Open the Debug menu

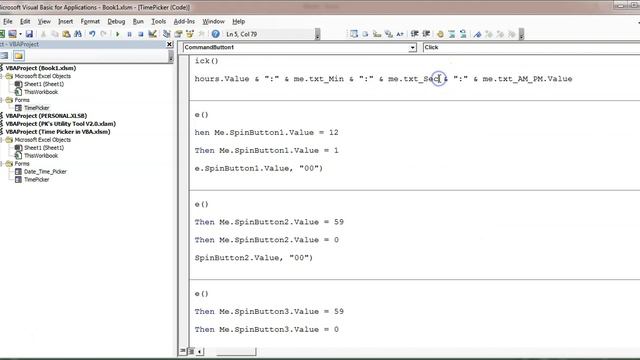coord(116,21)
